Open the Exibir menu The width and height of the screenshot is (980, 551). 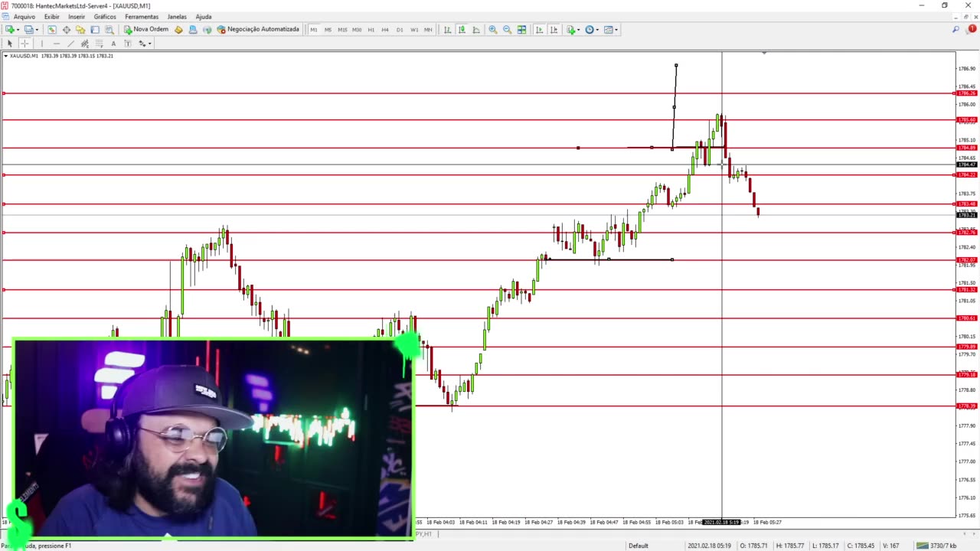click(52, 17)
